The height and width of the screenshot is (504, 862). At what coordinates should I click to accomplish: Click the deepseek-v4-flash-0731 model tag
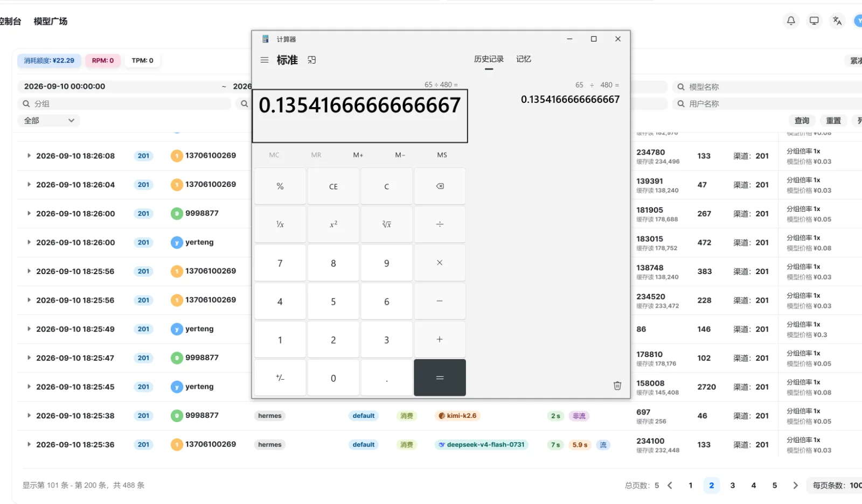482,445
